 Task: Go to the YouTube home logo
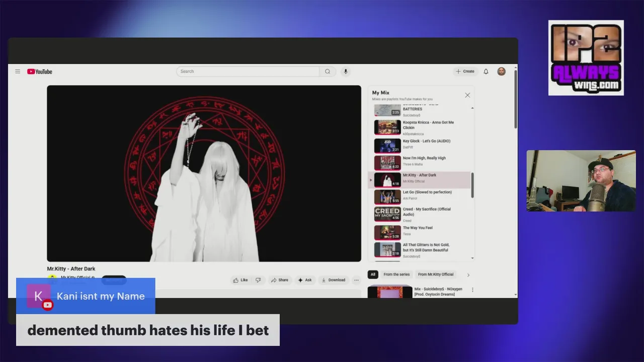click(x=40, y=71)
